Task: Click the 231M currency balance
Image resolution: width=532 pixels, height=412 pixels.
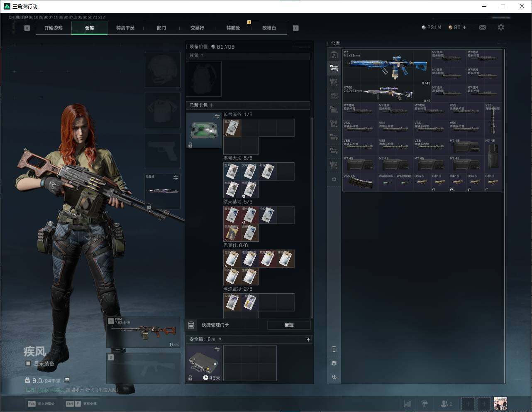Action: click(432, 27)
